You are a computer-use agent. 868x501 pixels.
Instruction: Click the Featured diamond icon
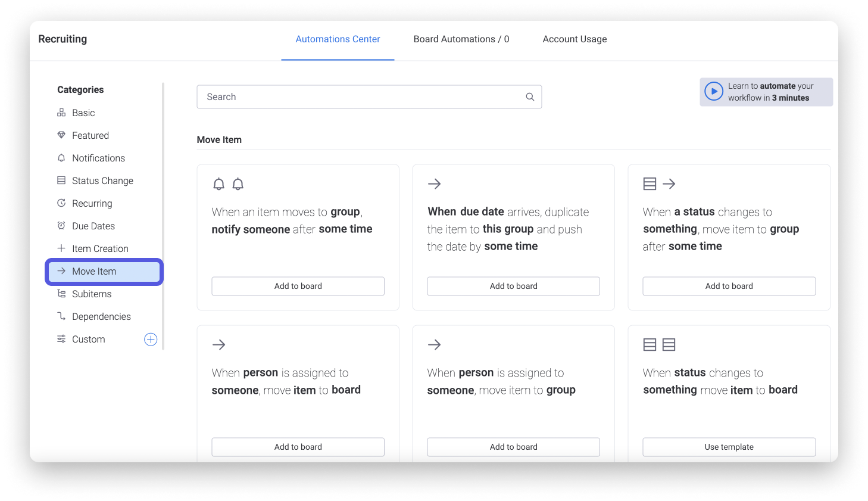click(x=61, y=135)
